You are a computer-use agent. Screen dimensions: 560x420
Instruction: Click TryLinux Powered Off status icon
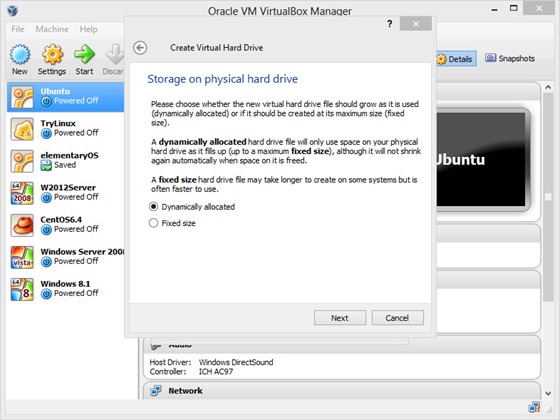(x=46, y=134)
